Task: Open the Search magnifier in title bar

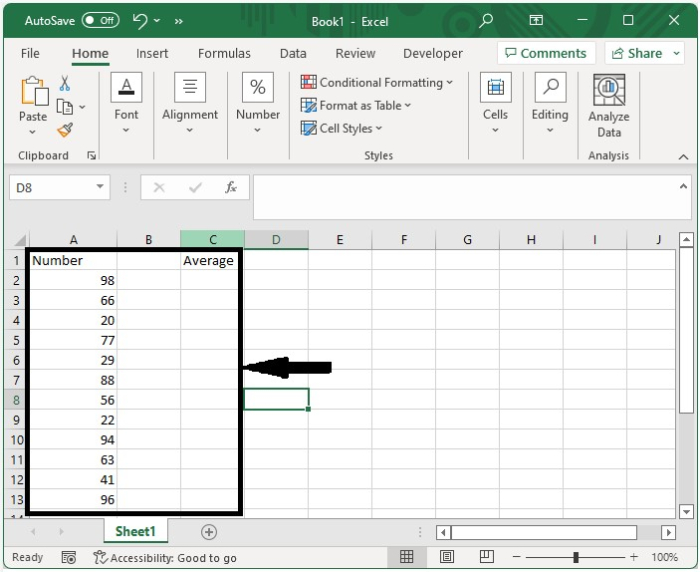Action: (x=486, y=20)
